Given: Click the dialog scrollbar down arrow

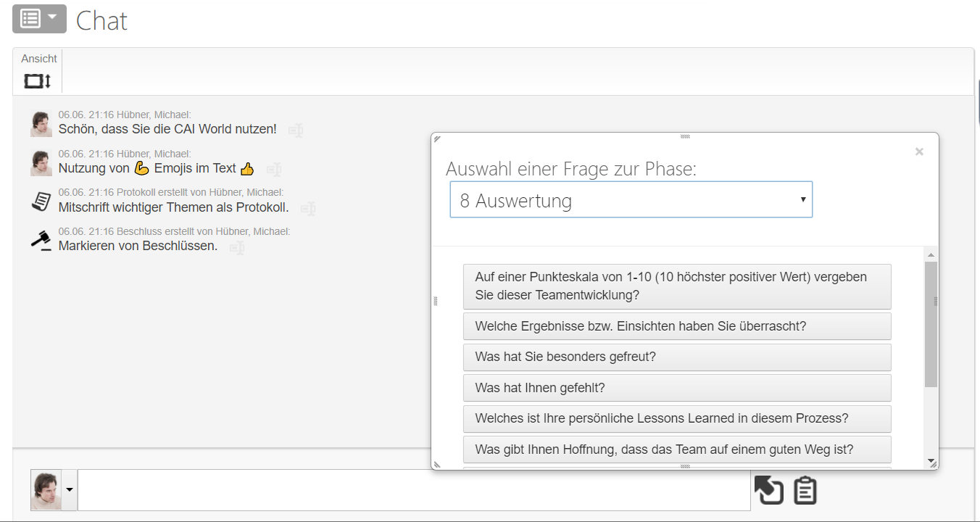Looking at the screenshot, I should click(931, 461).
